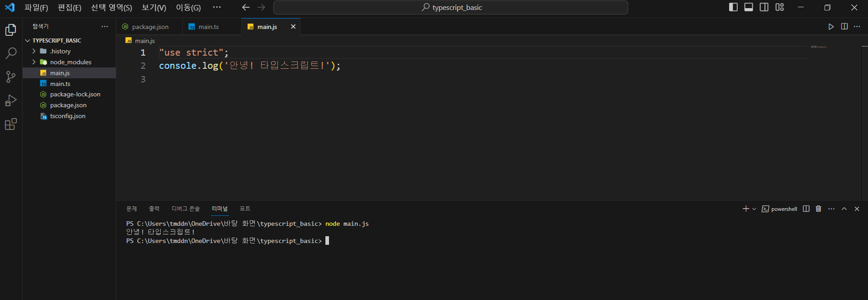Open the Run and Debug view

[x=11, y=100]
